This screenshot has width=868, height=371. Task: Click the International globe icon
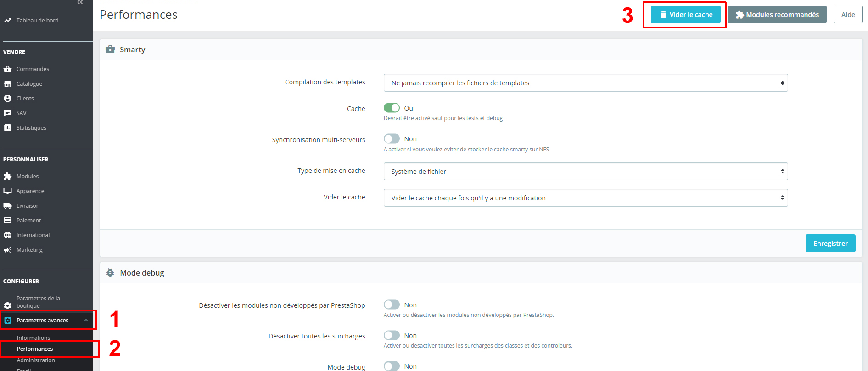coord(7,235)
